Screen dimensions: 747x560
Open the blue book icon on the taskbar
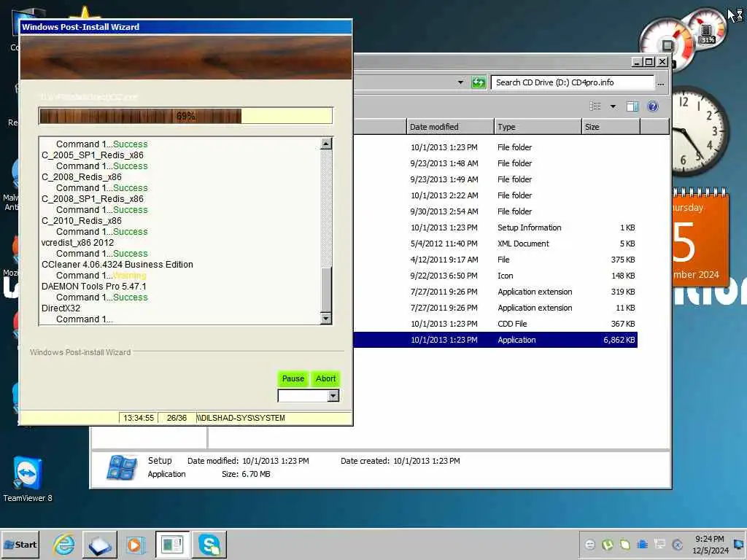100,544
